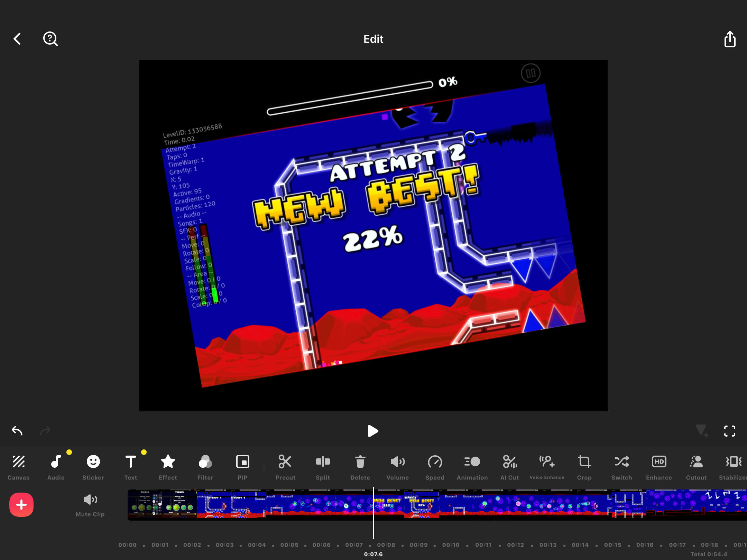Tap the share/export icon
Viewport: 747px width, 560px height.
pyautogui.click(x=730, y=39)
